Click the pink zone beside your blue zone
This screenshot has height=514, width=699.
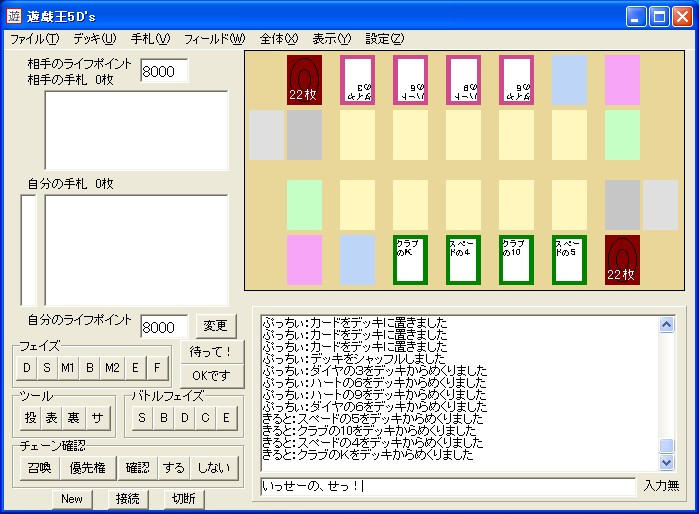(x=304, y=260)
